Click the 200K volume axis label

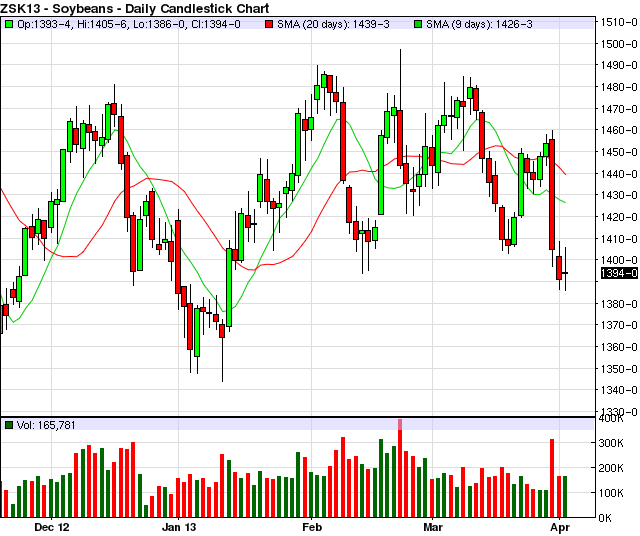[611, 468]
